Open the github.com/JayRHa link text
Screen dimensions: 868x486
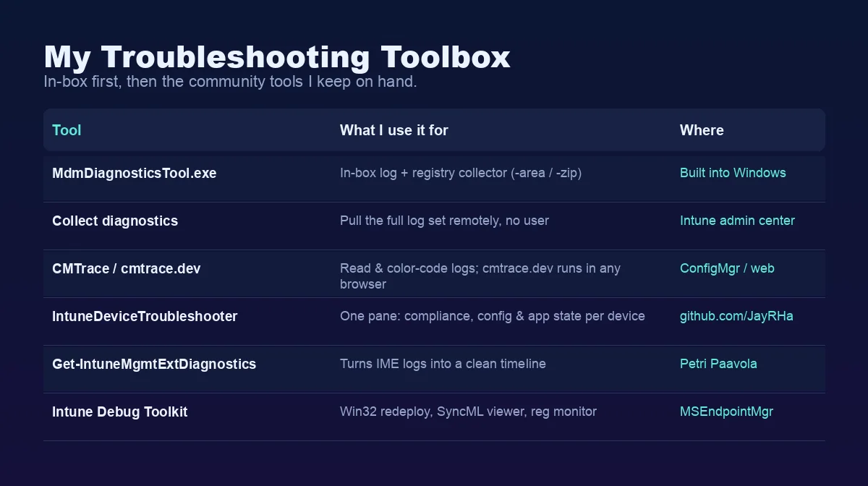(x=736, y=316)
